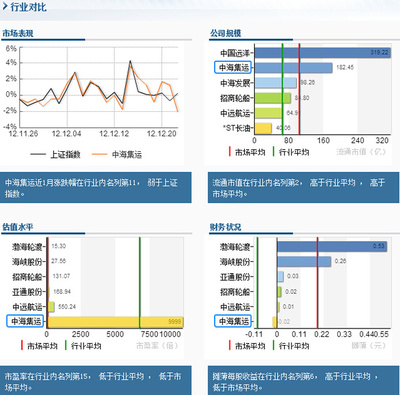Click the 涨跌幅 ranking summary text
The image size is (400, 395).
91,188
